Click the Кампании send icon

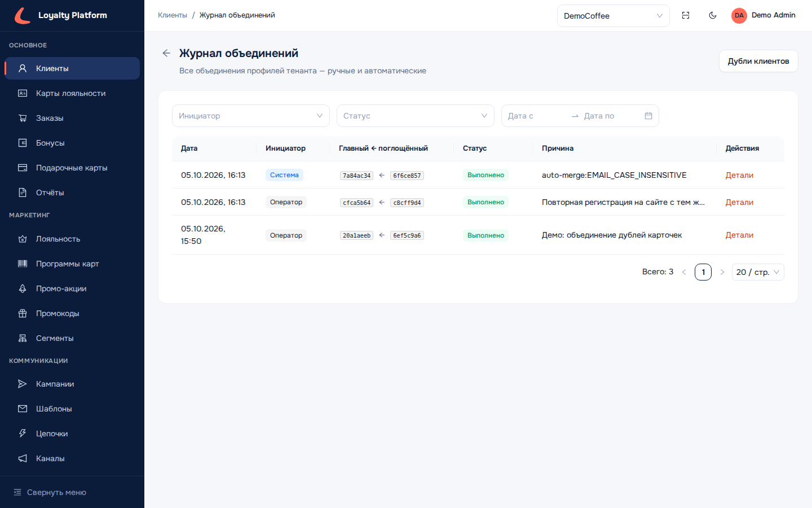click(x=23, y=384)
